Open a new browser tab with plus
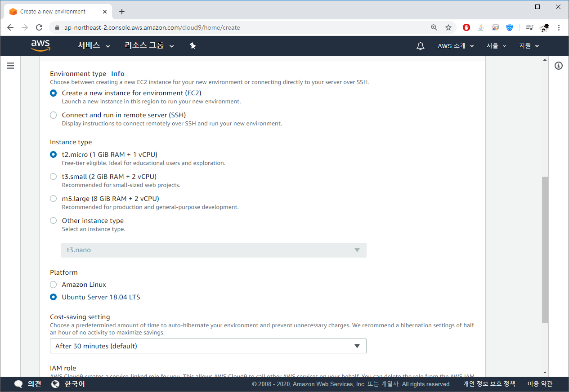The height and width of the screenshot is (392, 569). (x=122, y=12)
